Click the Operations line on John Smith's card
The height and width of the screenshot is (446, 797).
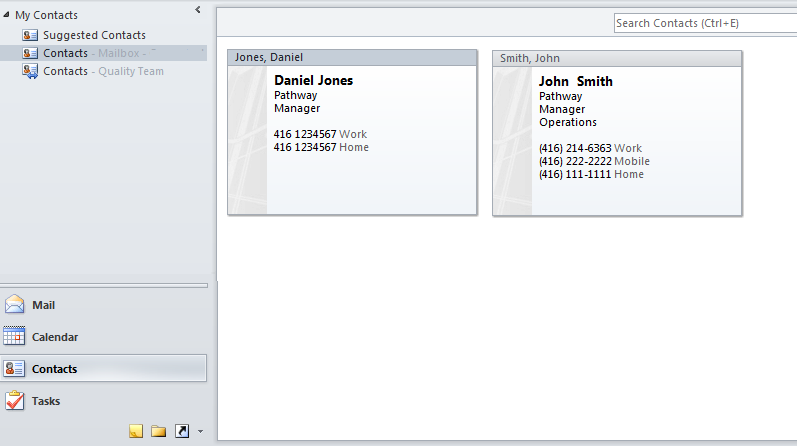[568, 123]
